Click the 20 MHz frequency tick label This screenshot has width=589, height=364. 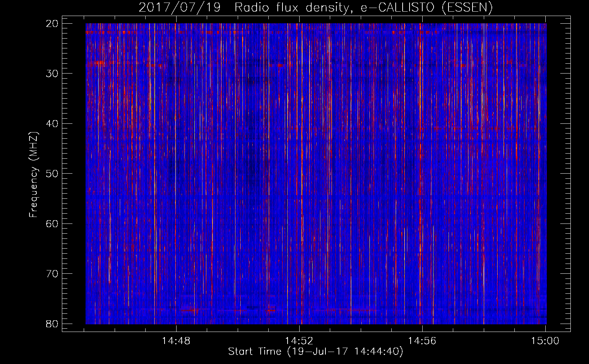click(52, 24)
